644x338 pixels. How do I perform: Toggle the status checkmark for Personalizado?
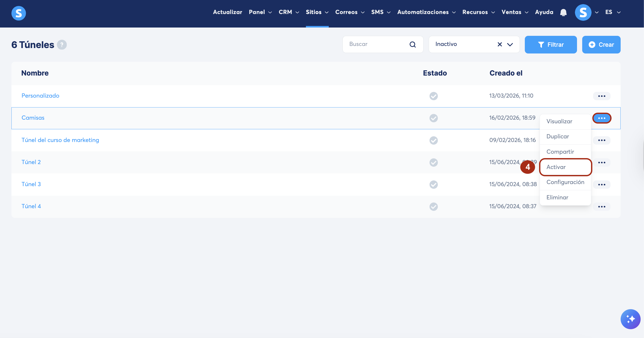(433, 96)
